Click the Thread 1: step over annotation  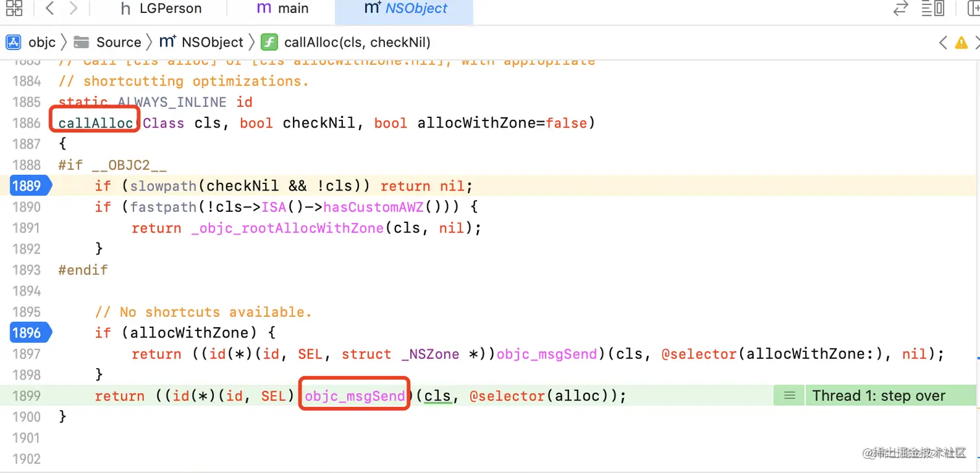(878, 395)
